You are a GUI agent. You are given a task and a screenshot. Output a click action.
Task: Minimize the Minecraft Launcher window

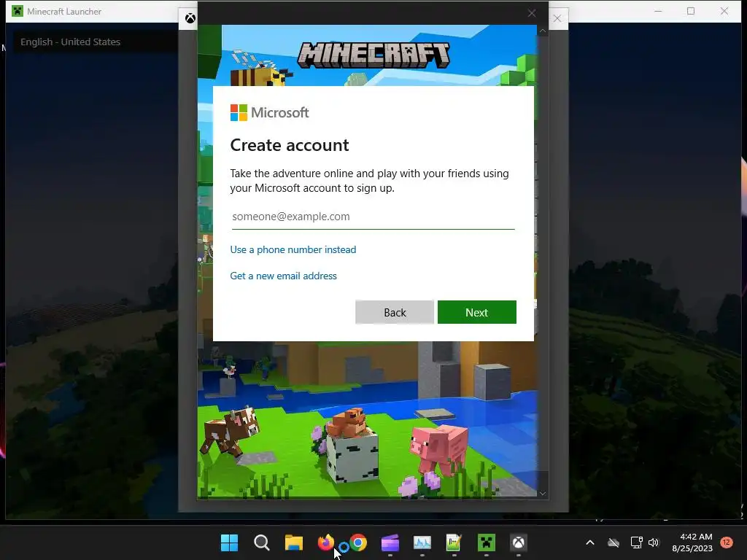[x=658, y=11]
